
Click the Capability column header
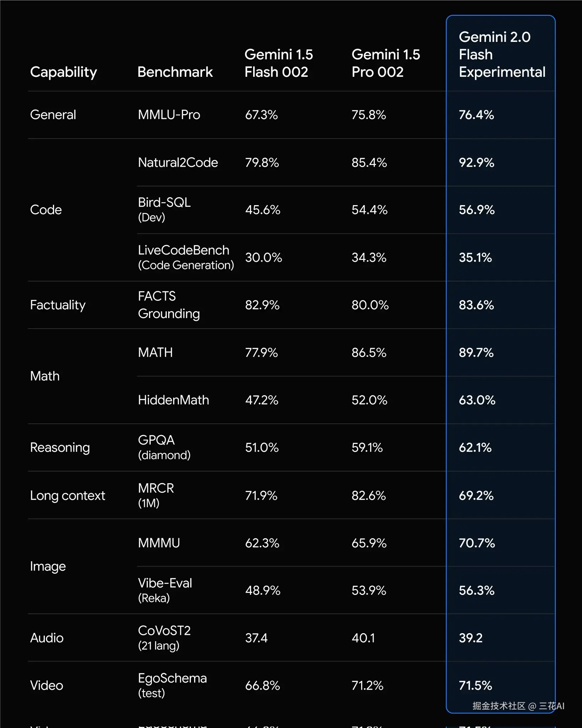click(x=63, y=72)
